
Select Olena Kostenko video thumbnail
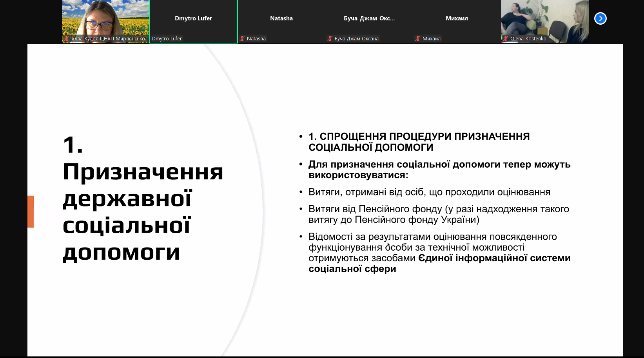click(x=545, y=22)
